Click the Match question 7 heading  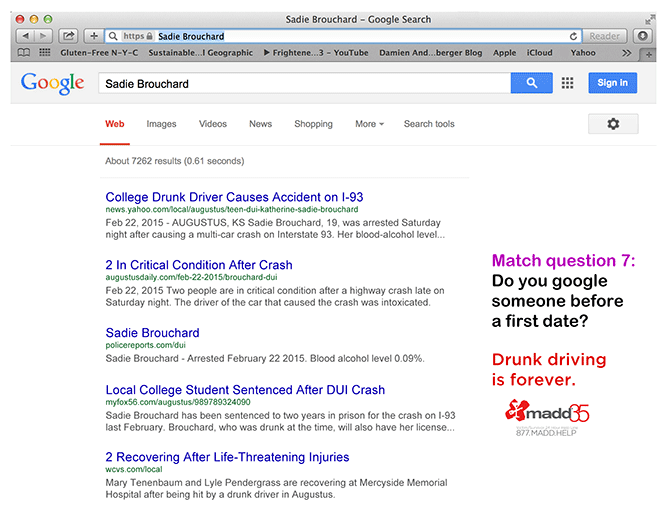(x=563, y=260)
